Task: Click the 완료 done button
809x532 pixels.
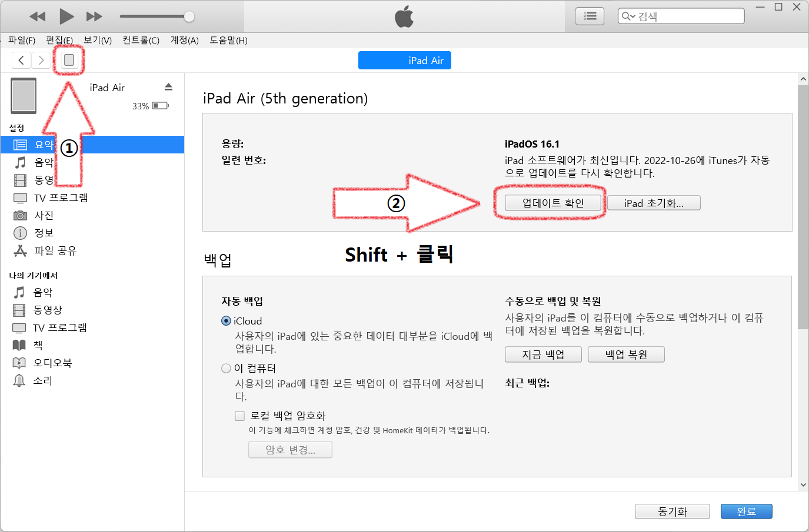Action: 747,511
